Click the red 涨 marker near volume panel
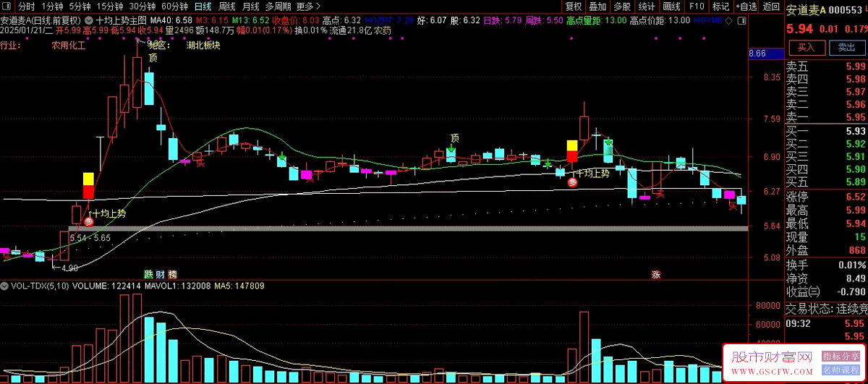 click(x=656, y=275)
